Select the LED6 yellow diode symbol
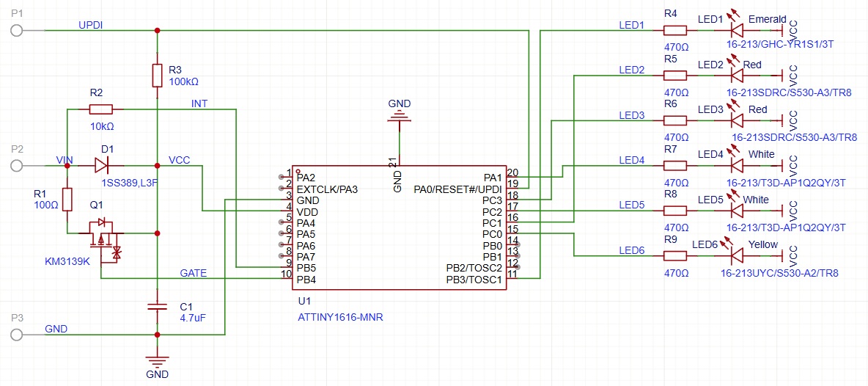Viewport: 868px width, 386px height. pyautogui.click(x=738, y=254)
